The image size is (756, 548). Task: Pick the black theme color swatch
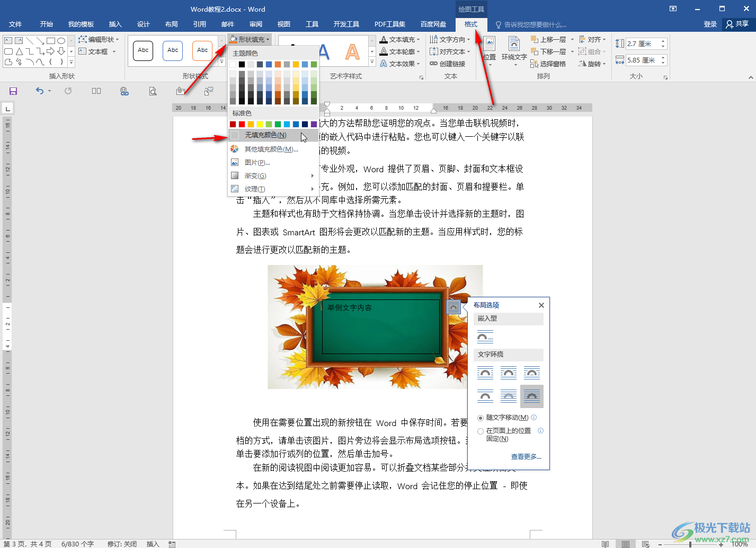pos(242,65)
